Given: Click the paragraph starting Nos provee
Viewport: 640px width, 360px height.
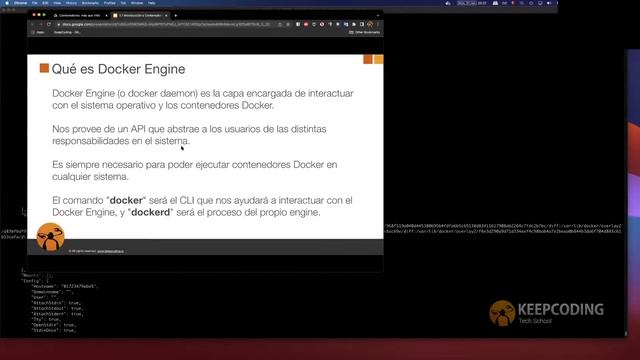Looking at the screenshot, I should [x=189, y=135].
